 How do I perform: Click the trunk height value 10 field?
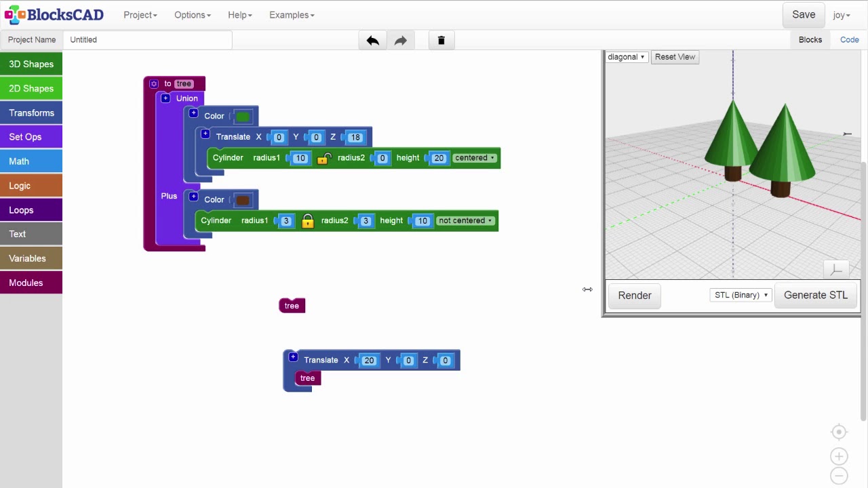422,221
